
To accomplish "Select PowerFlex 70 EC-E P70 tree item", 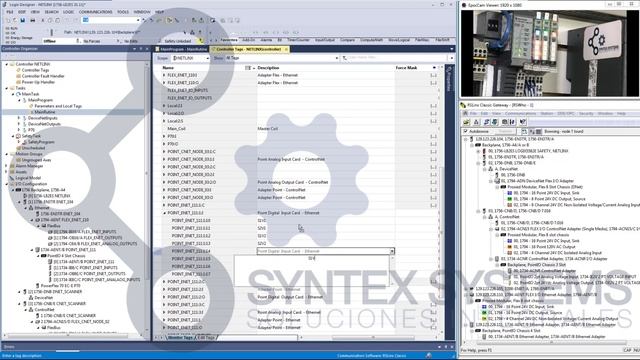I will [60, 286].
